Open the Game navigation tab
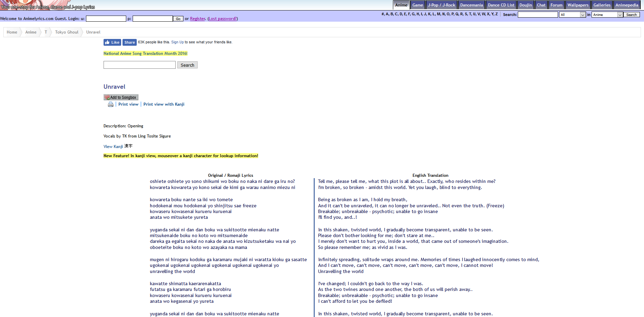The image size is (644, 317). (418, 5)
